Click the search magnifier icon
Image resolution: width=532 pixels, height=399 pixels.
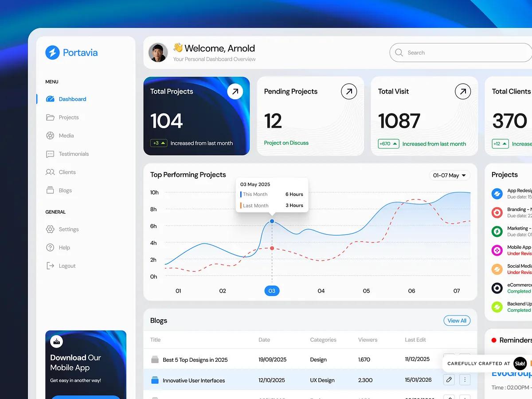pyautogui.click(x=399, y=53)
